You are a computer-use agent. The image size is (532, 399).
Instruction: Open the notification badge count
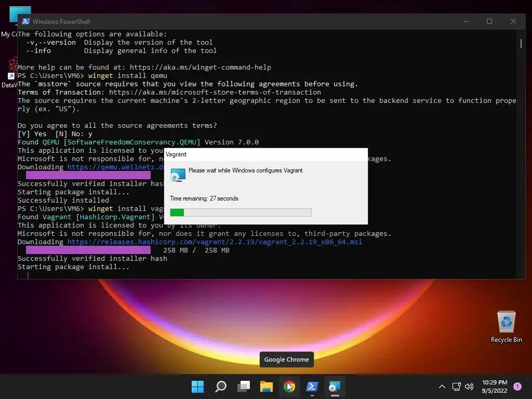(517, 387)
